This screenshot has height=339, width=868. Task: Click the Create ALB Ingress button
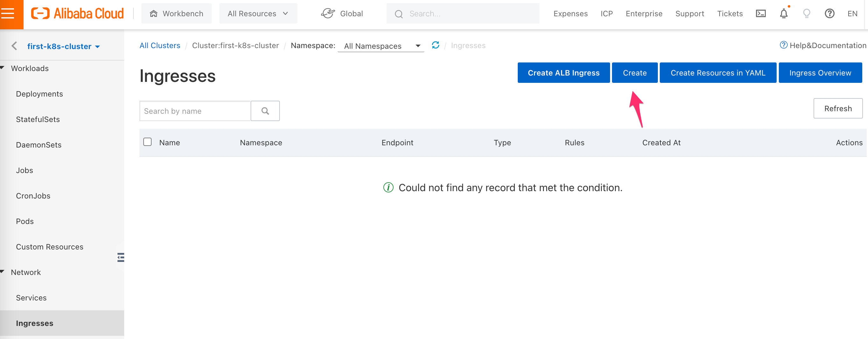pos(564,73)
